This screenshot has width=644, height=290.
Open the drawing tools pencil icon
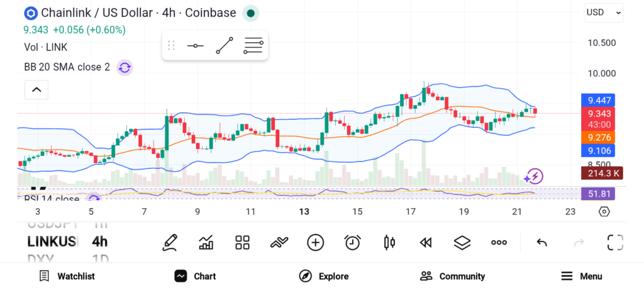[169, 242]
